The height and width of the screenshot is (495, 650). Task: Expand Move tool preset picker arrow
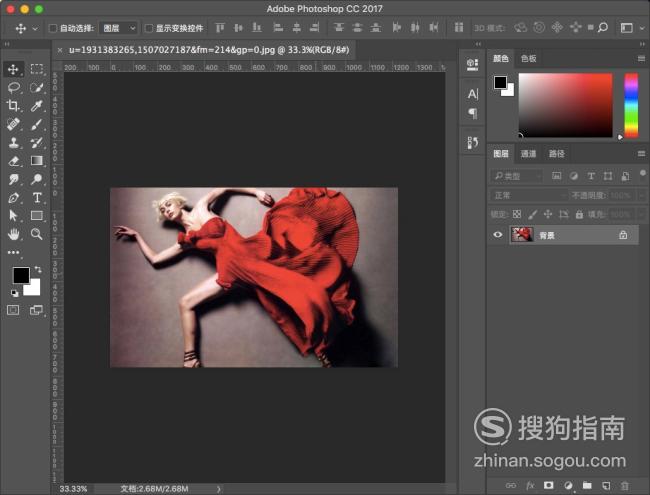(35, 29)
